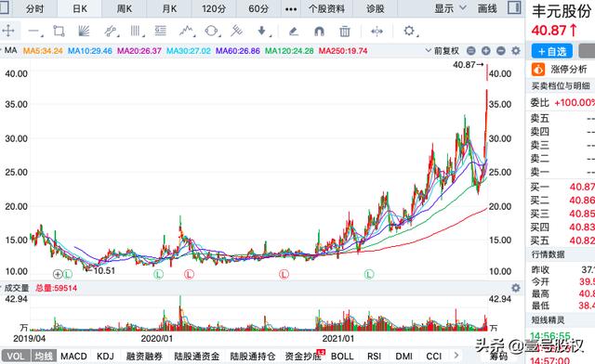The image size is (595, 364).
Task: Click the plus circle marker below chart
Action: tap(58, 274)
